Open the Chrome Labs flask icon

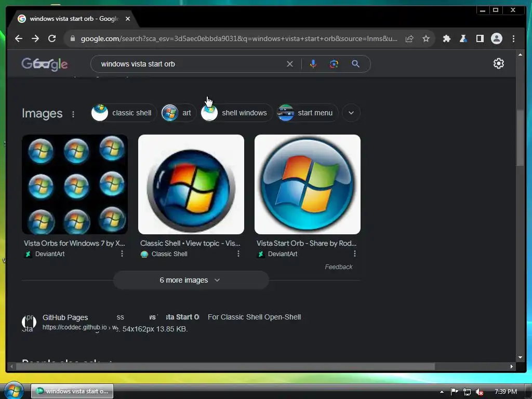pyautogui.click(x=463, y=38)
